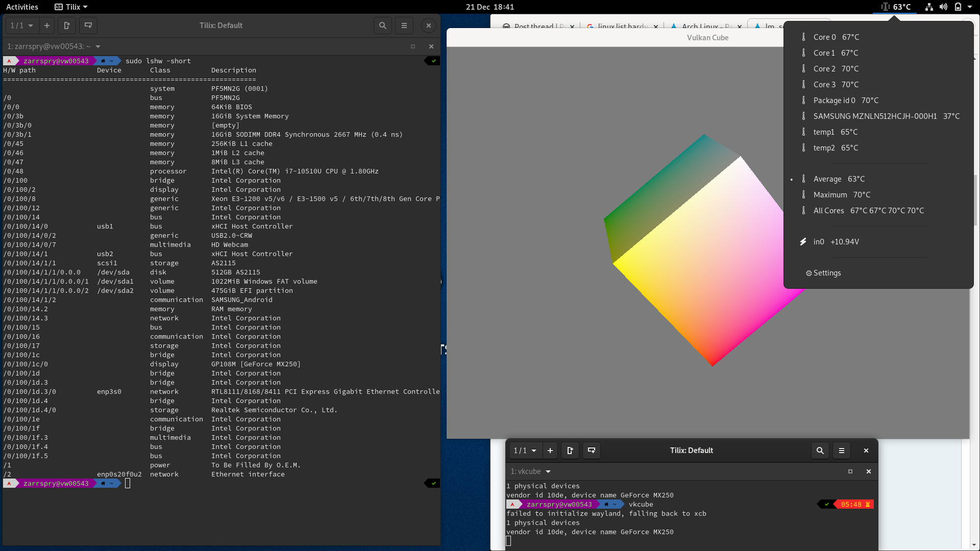This screenshot has width=980, height=551.
Task: Close the vkcube terminal pane
Action: click(869, 471)
